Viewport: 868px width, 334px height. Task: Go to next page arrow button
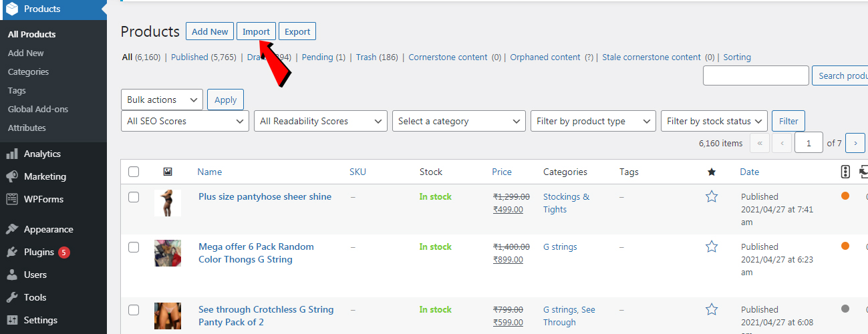click(x=855, y=143)
